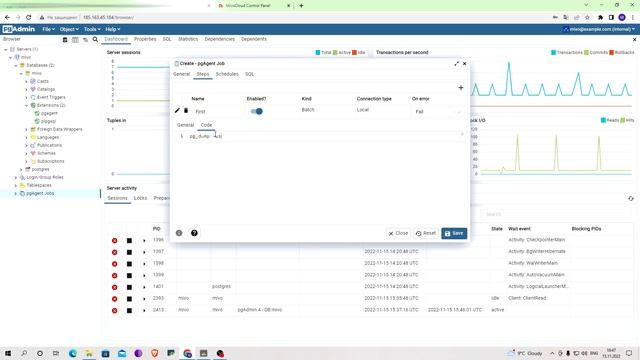Open the user account menu at top right
640x360 pixels.
(599, 29)
